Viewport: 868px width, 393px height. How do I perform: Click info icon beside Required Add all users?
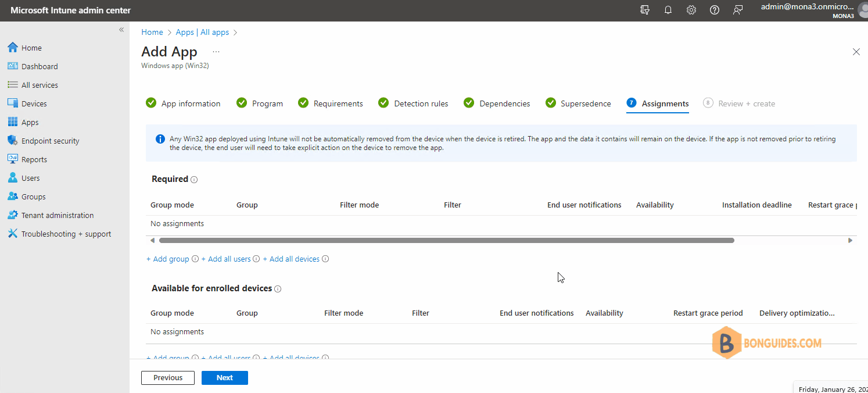coord(256,259)
